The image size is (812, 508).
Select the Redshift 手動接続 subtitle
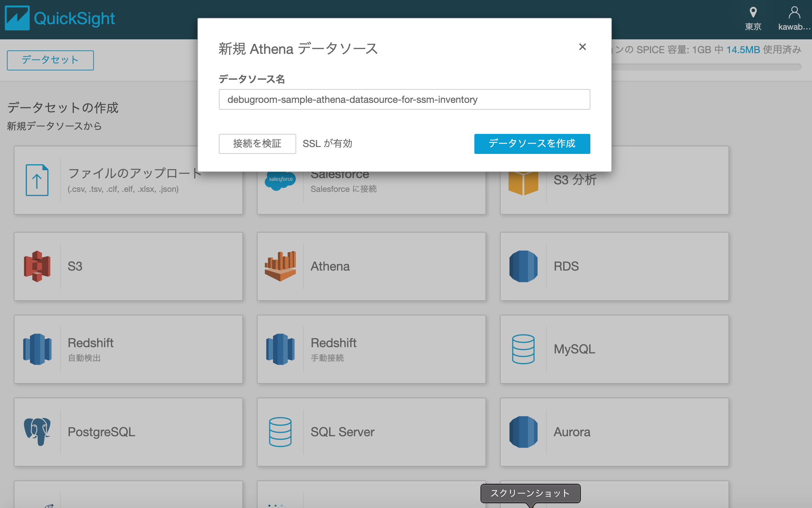pos(327,358)
